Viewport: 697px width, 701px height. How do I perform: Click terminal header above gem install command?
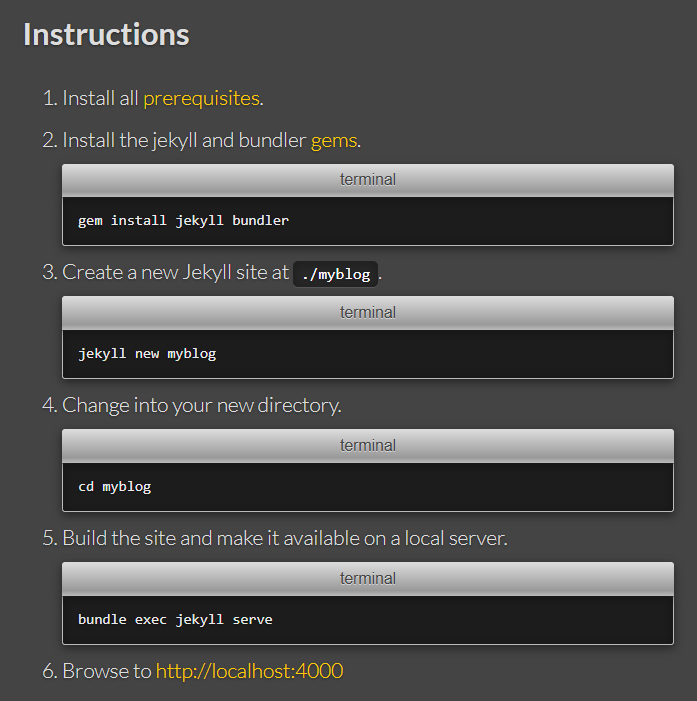(368, 180)
